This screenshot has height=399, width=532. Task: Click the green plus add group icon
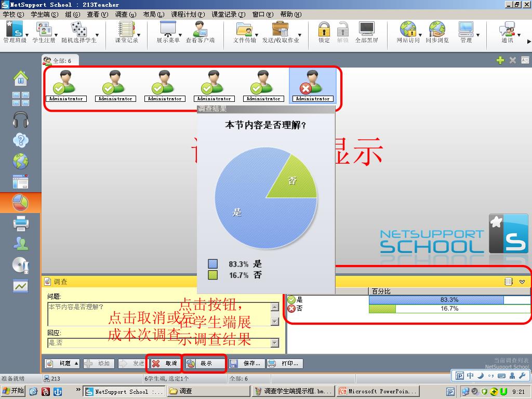(x=500, y=60)
